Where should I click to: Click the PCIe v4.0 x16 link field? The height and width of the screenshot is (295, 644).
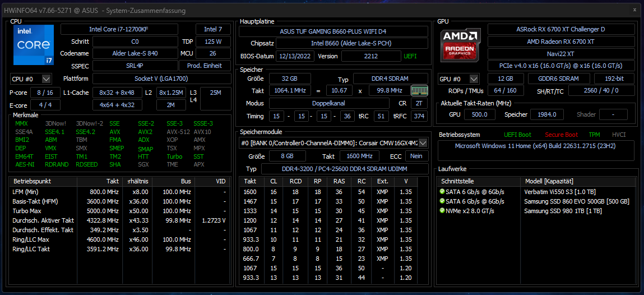(560, 66)
